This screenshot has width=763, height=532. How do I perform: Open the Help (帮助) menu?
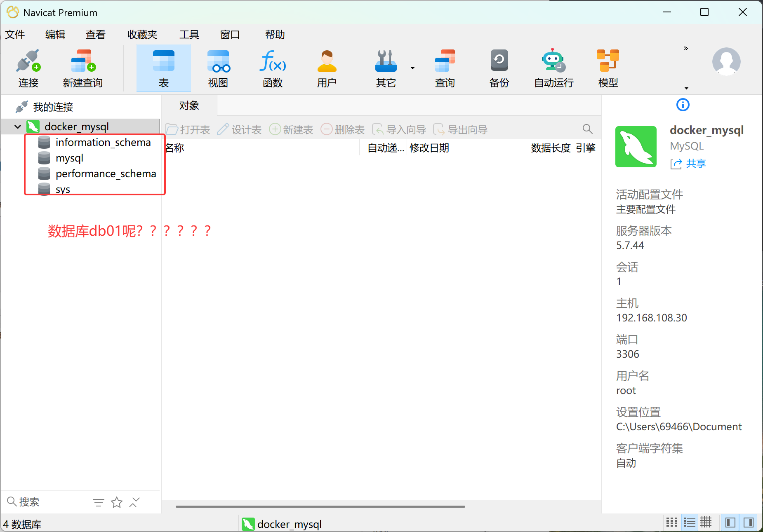[275, 35]
